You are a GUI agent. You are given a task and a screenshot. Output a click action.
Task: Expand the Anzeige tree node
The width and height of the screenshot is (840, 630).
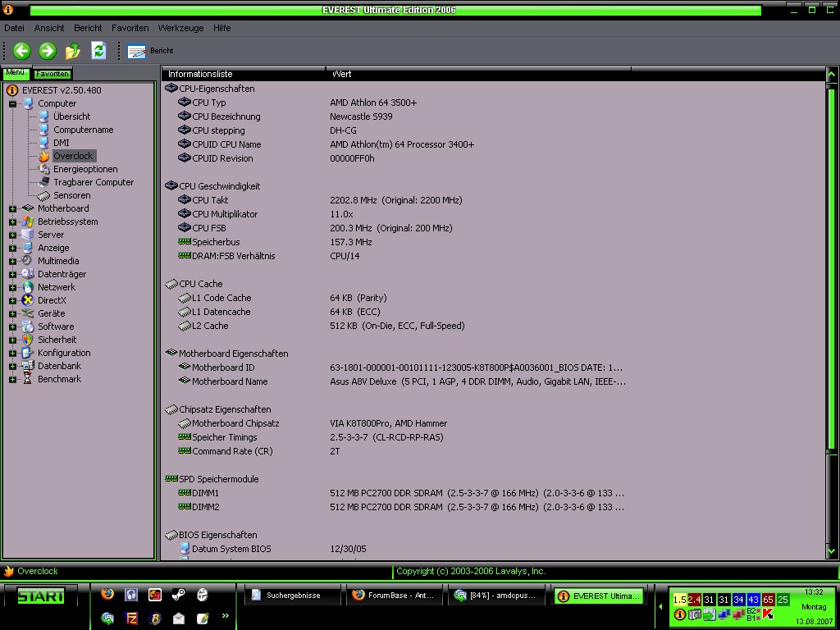pos(12,248)
